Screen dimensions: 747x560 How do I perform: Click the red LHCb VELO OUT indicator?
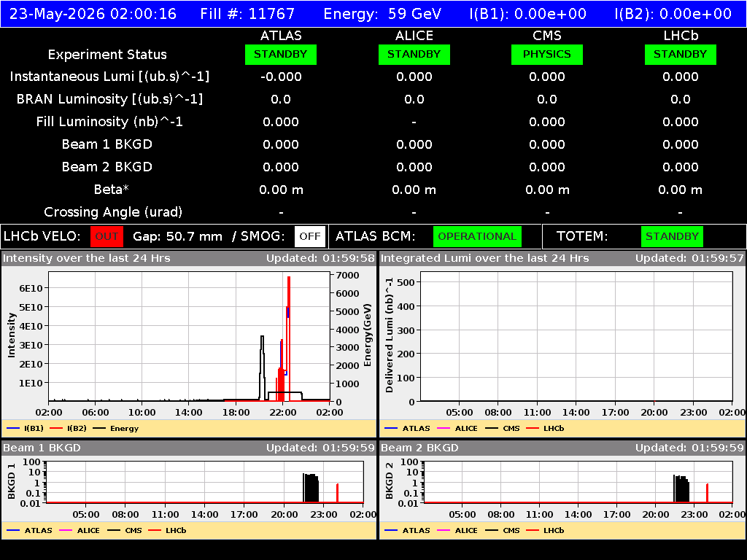(107, 236)
